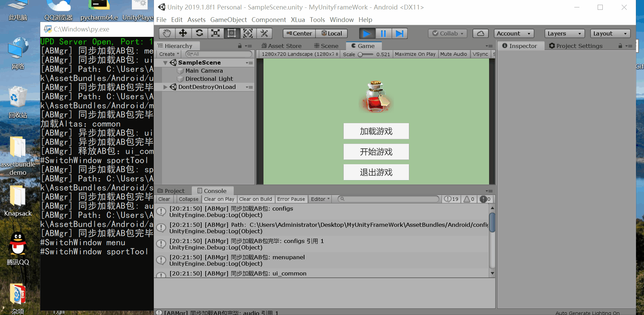Click the Game view Scale slider

366,54
